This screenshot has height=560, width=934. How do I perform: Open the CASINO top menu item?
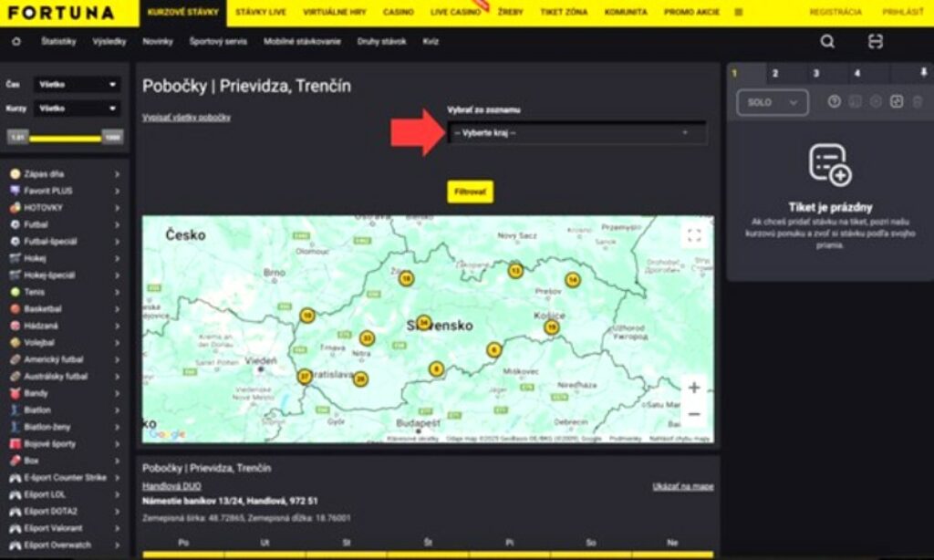(x=398, y=13)
